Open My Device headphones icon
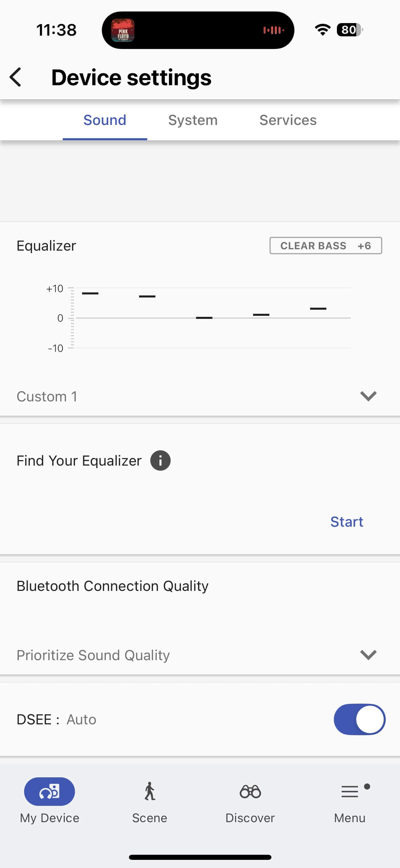This screenshot has width=400, height=868. pyautogui.click(x=50, y=791)
